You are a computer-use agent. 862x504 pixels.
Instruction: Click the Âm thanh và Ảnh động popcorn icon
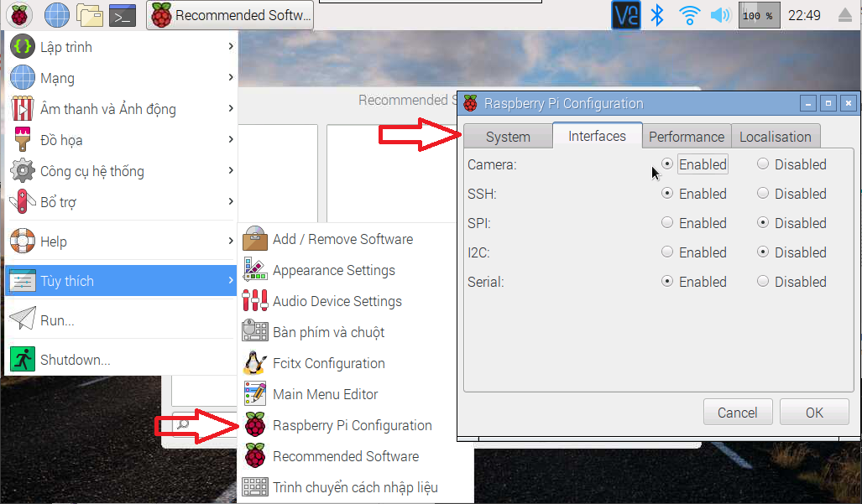coord(23,109)
